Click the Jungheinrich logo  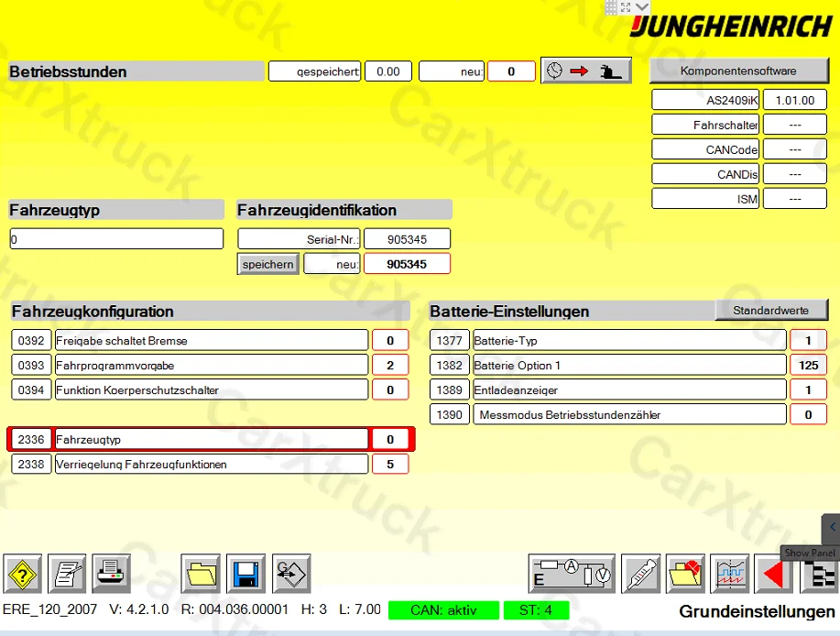(731, 27)
